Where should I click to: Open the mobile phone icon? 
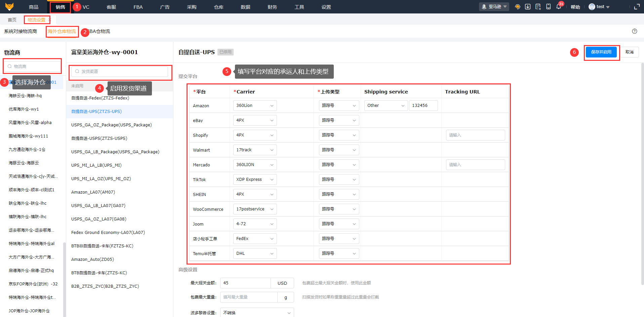548,7
